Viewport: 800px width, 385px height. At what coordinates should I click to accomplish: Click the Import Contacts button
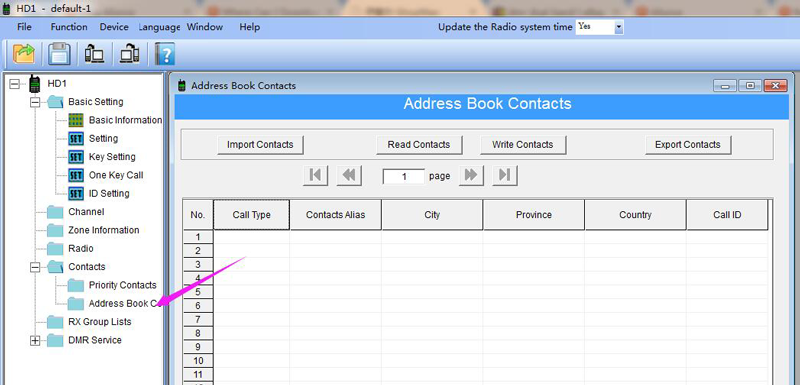point(260,145)
